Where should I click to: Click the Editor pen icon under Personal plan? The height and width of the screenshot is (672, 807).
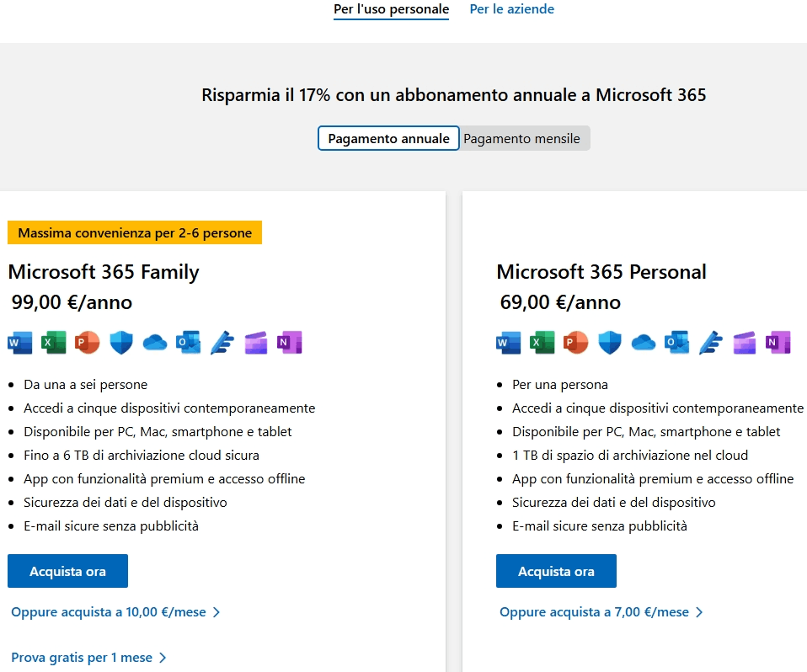point(711,343)
